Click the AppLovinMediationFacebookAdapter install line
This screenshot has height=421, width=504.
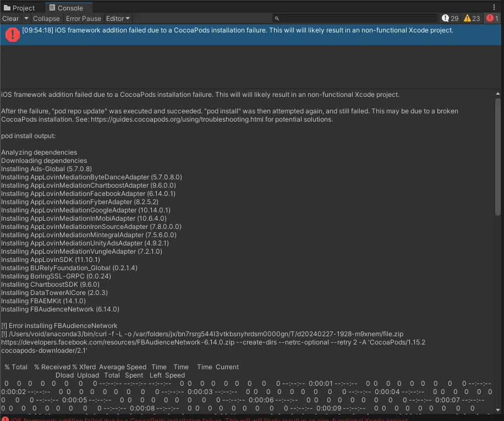89,194
